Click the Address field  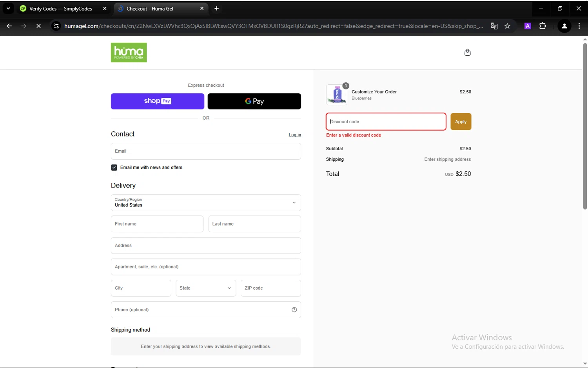click(x=206, y=246)
